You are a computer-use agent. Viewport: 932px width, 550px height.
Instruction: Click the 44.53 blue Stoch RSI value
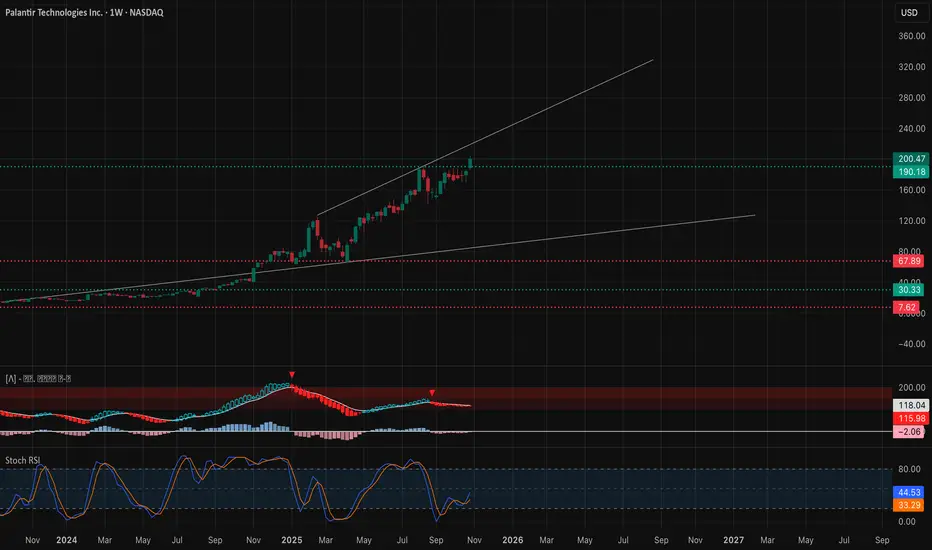909,492
